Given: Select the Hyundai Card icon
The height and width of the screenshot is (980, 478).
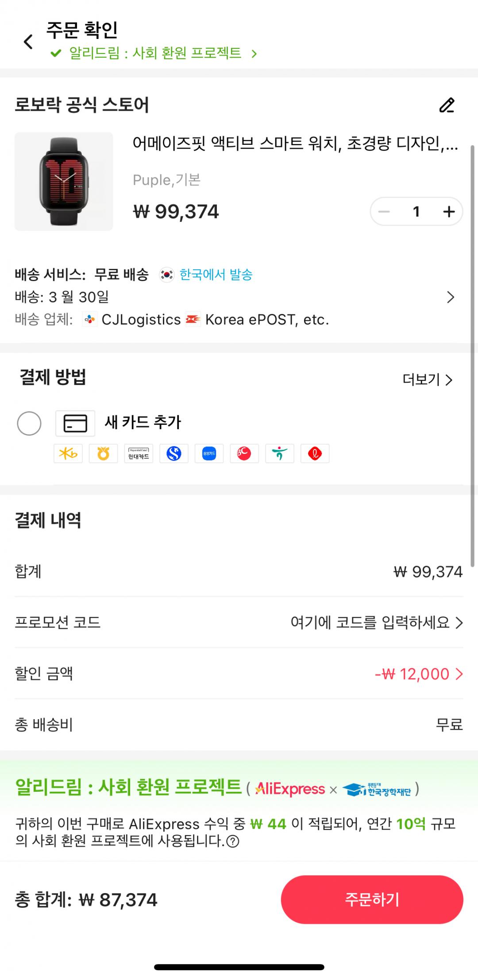Looking at the screenshot, I should point(139,453).
